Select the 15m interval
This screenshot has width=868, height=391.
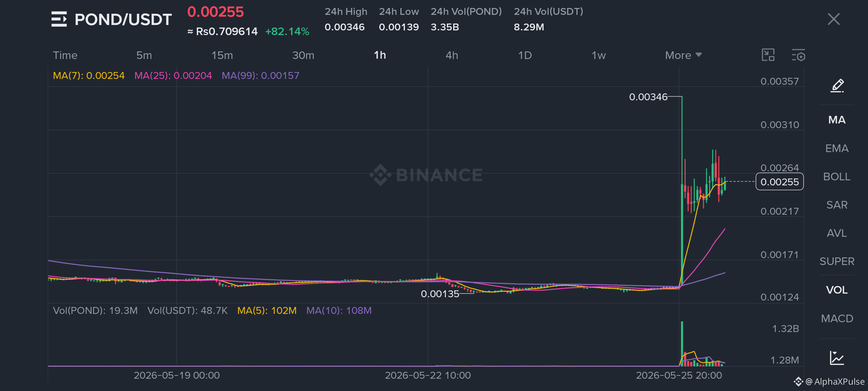[222, 55]
